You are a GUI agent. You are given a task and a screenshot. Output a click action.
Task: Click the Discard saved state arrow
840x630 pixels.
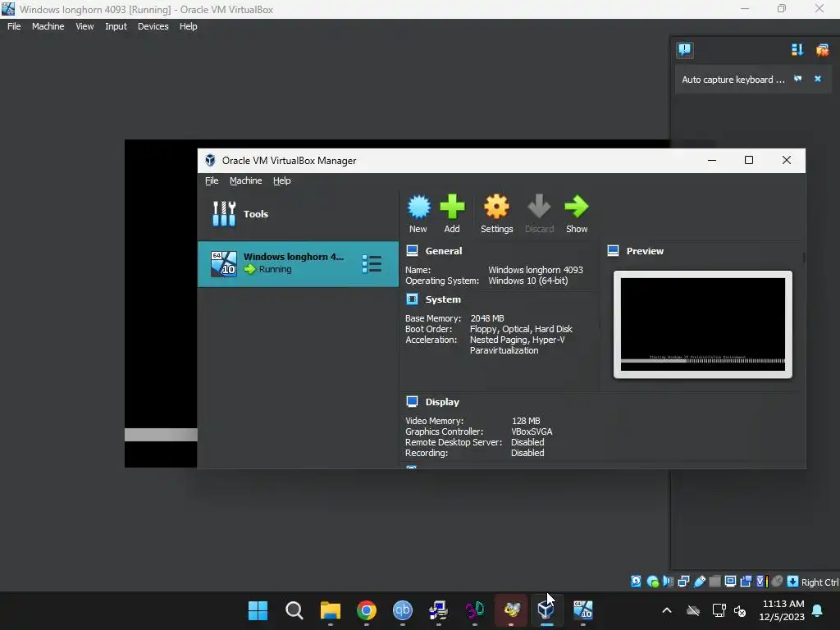click(x=539, y=213)
